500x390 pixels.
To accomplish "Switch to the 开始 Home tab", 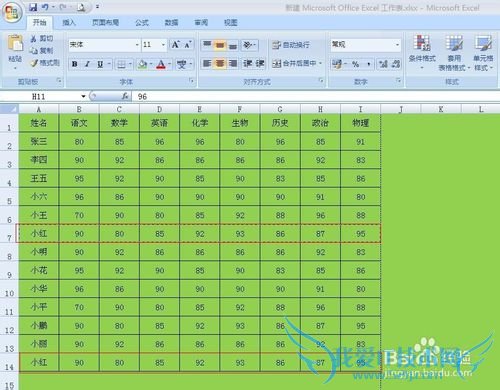I will pyautogui.click(x=40, y=23).
